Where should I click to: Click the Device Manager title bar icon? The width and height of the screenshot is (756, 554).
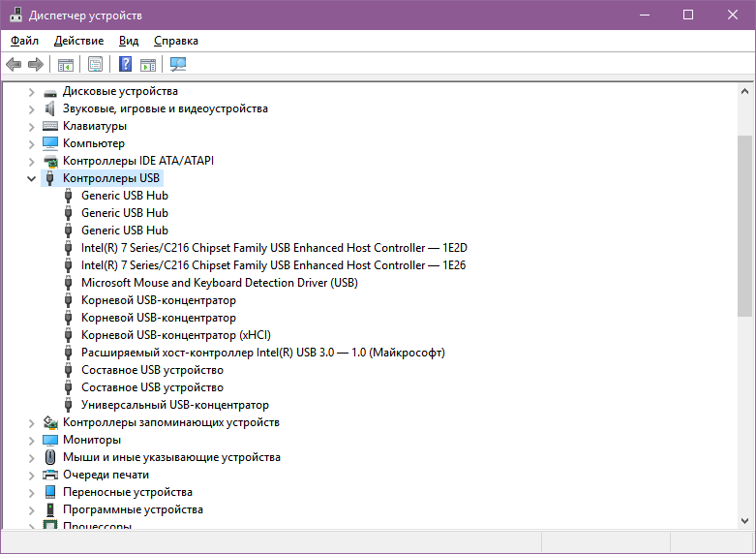pyautogui.click(x=15, y=15)
